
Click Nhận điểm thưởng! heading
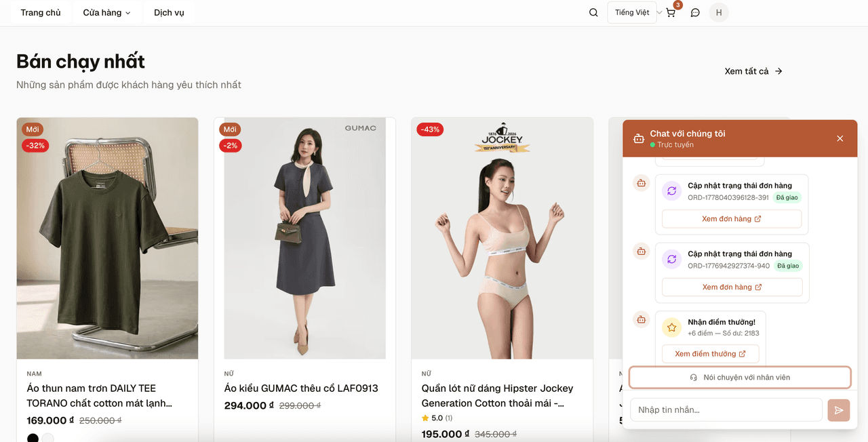(x=722, y=322)
